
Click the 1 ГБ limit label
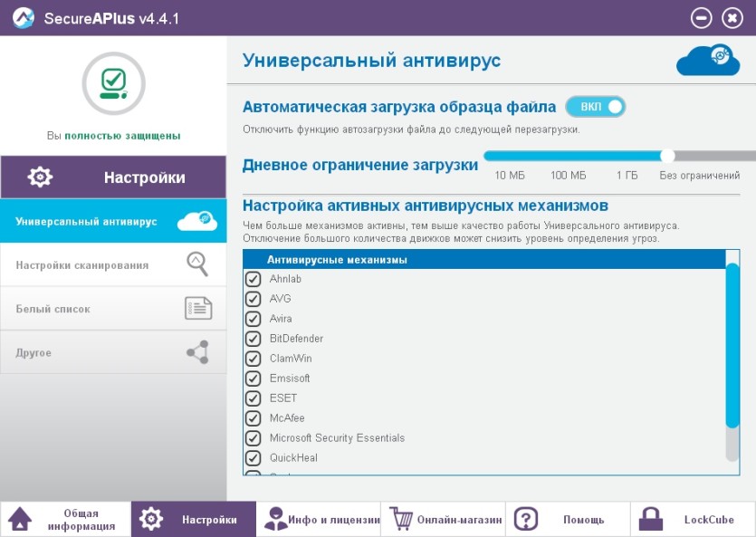coord(627,175)
